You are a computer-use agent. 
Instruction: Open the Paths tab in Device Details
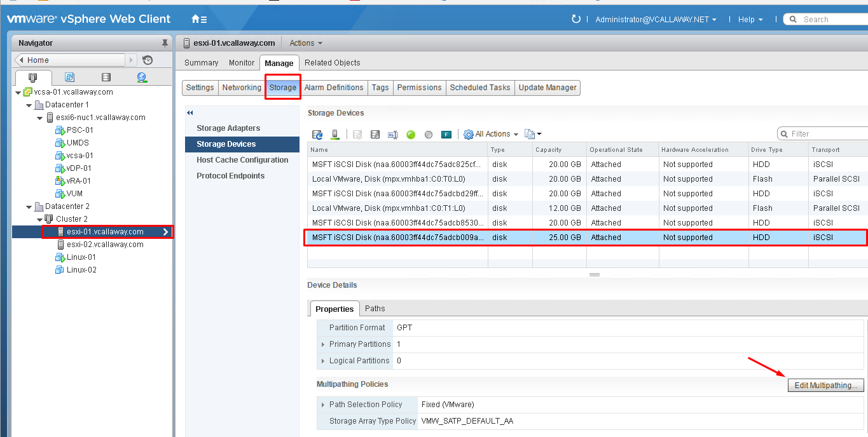pyautogui.click(x=375, y=309)
